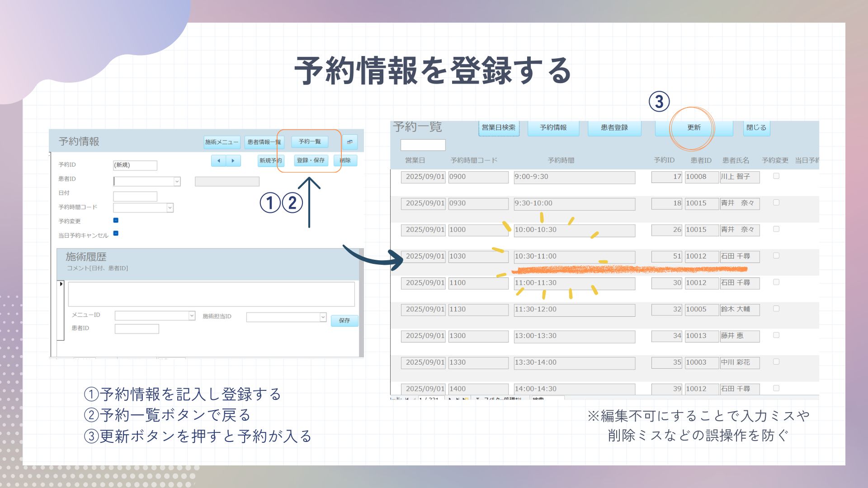Screen dimensions: 868x488
Task: Toggle the 当日予約キャンセル checkbox
Action: 116,233
